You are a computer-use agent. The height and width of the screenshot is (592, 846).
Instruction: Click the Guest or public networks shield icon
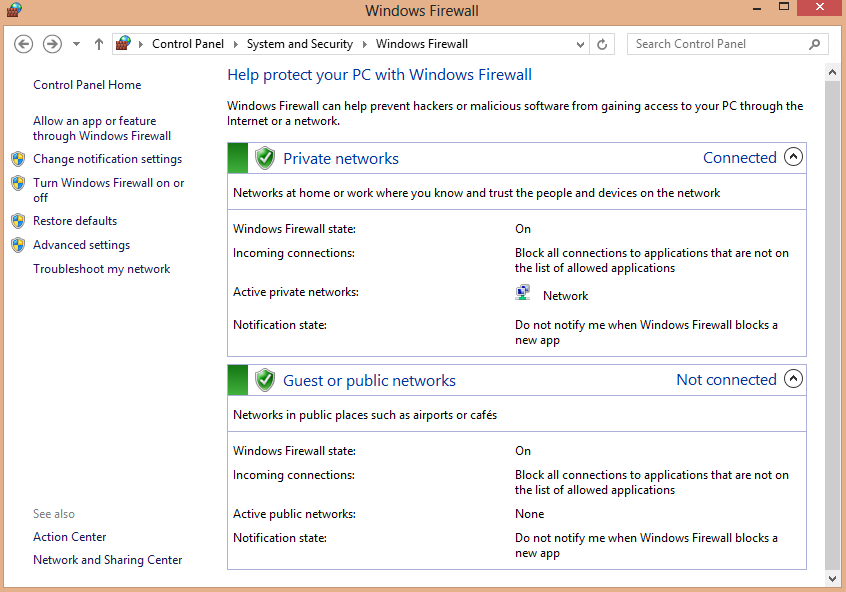[265, 380]
